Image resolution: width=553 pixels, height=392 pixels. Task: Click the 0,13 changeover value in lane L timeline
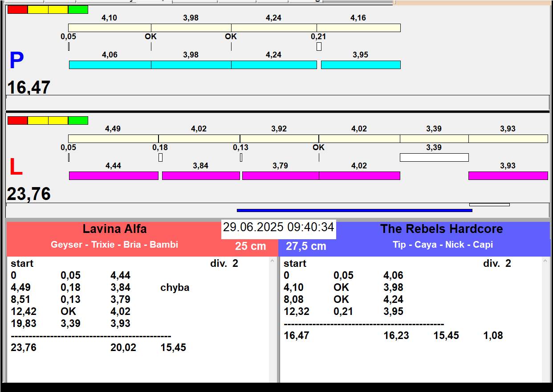pyautogui.click(x=241, y=147)
